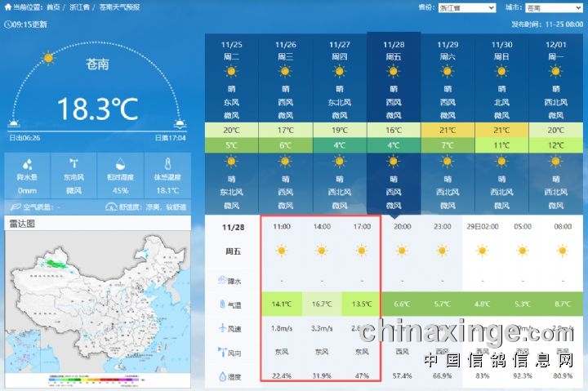Click the clock icon beside 09:15更新
Viewport: 588px width, 391px height.
[x=8, y=24]
